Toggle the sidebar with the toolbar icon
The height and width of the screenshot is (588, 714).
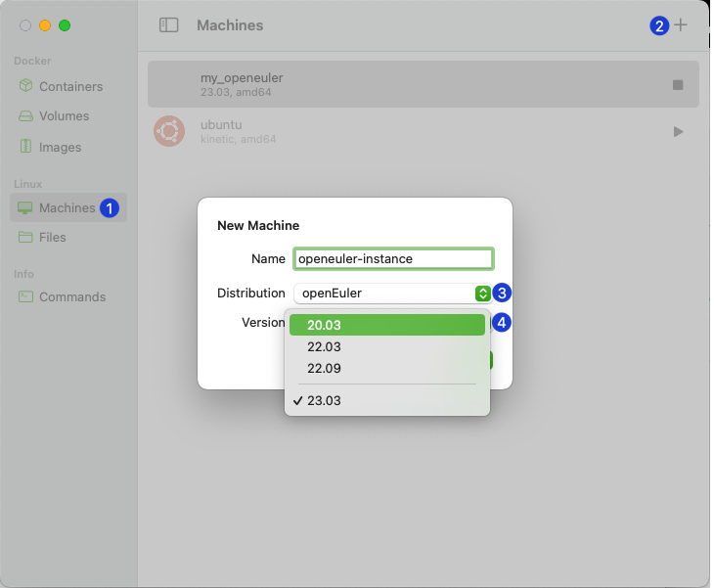pyautogui.click(x=168, y=25)
